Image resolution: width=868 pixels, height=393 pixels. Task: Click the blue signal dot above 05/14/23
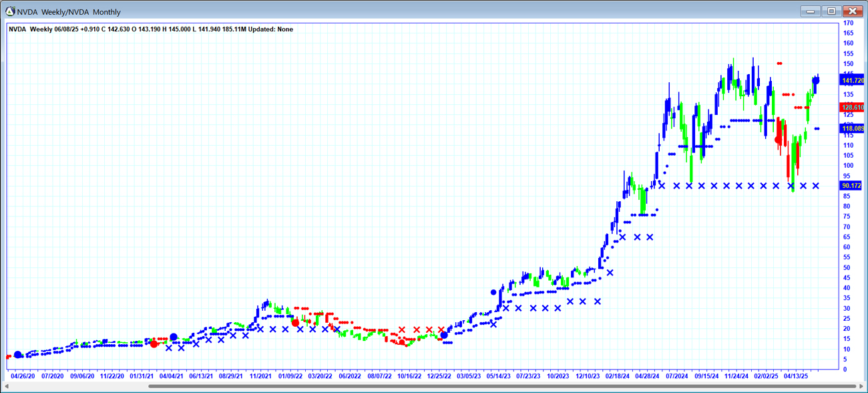(493, 292)
